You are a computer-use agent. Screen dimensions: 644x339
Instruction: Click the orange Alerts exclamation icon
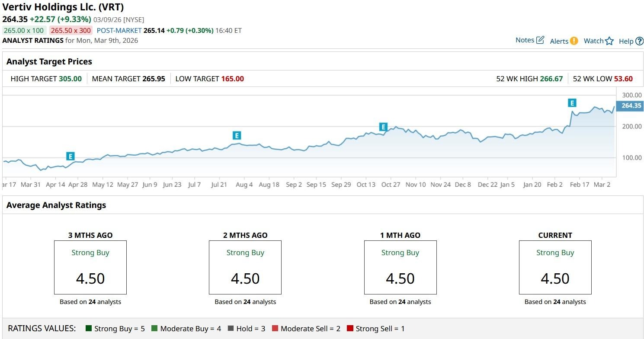tap(574, 41)
